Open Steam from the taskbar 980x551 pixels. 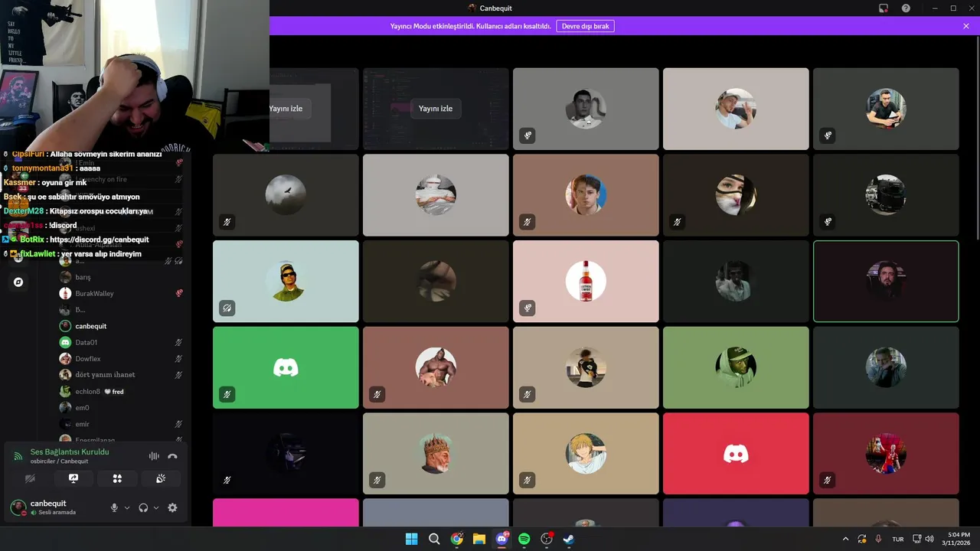click(569, 539)
